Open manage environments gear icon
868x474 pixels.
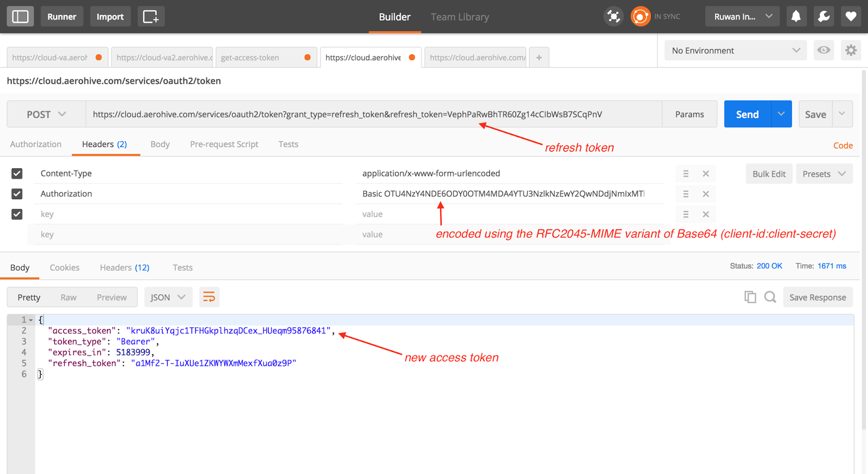(851, 50)
